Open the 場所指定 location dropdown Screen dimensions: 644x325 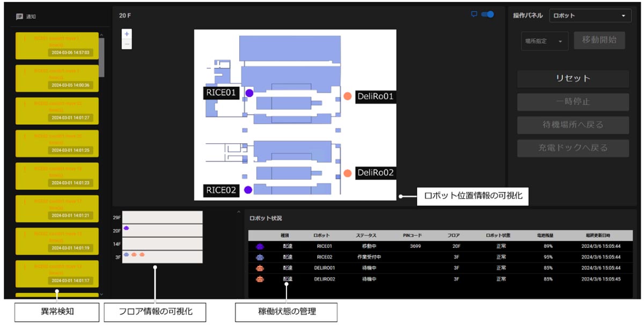coord(544,41)
